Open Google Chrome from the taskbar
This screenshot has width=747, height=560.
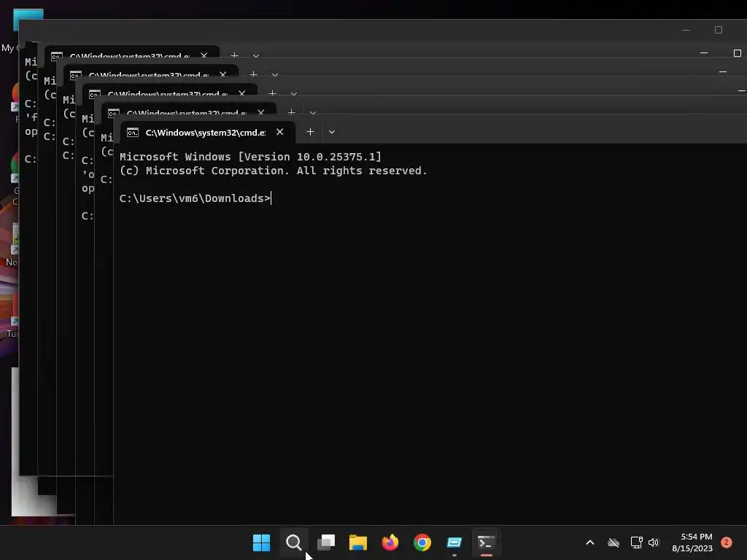pos(422,542)
